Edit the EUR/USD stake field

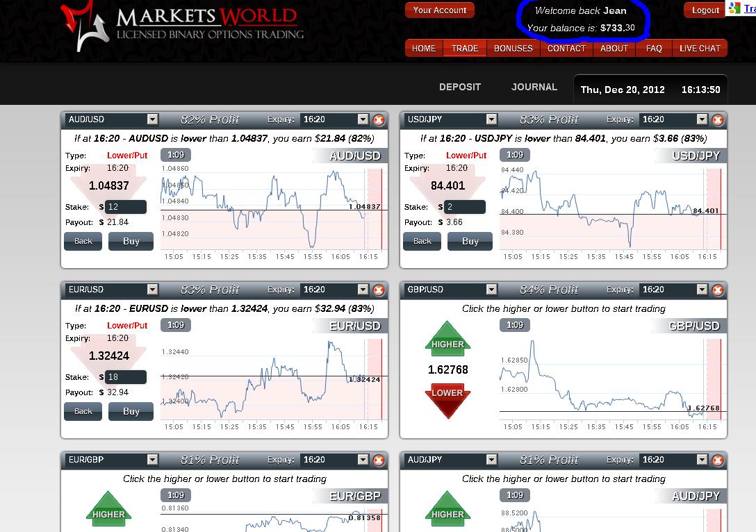click(x=125, y=377)
